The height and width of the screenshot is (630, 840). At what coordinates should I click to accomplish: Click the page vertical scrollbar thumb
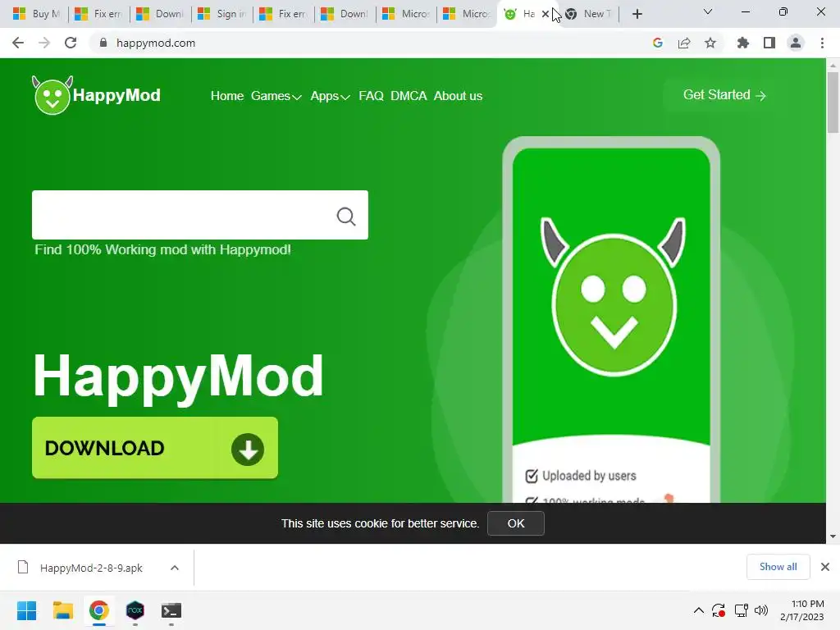(x=833, y=102)
